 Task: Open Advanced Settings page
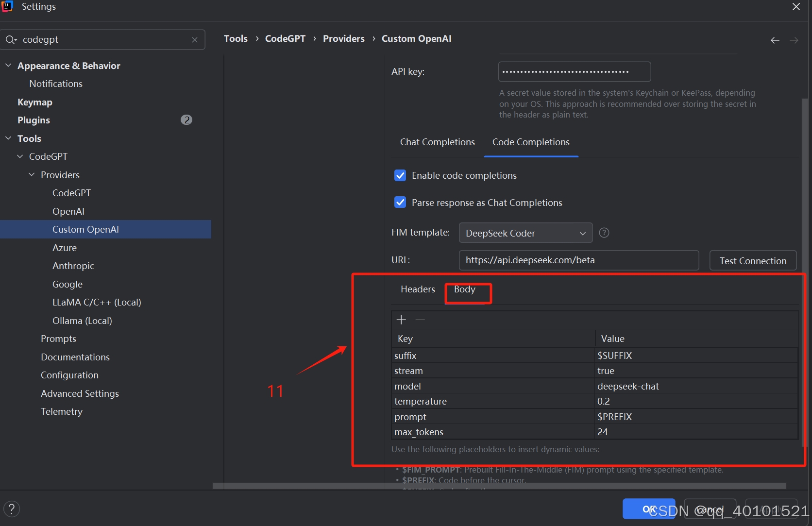click(80, 393)
